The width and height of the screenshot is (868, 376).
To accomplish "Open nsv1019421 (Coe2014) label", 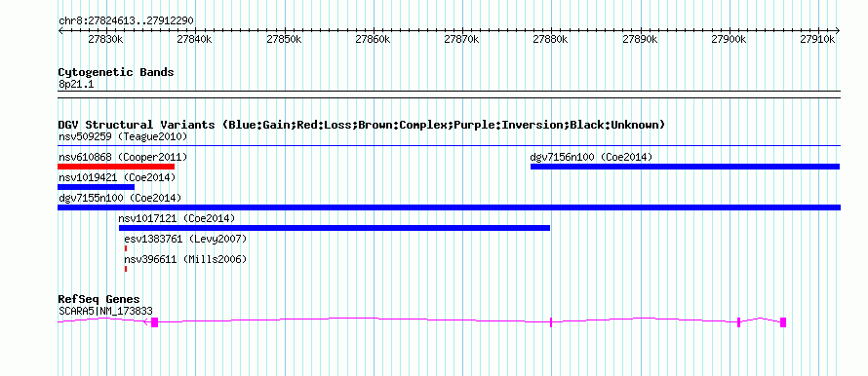I will click(117, 177).
